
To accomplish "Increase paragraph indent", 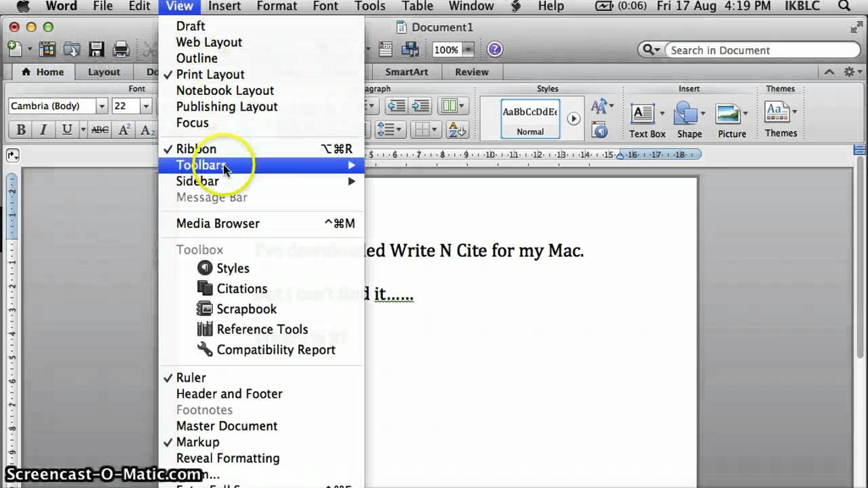I will pyautogui.click(x=420, y=106).
